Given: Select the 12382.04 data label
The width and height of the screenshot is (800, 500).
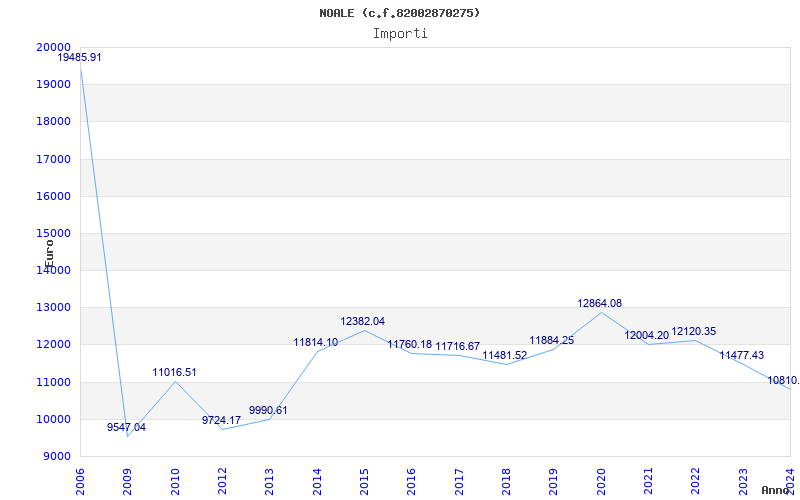Looking at the screenshot, I should coord(363,321).
